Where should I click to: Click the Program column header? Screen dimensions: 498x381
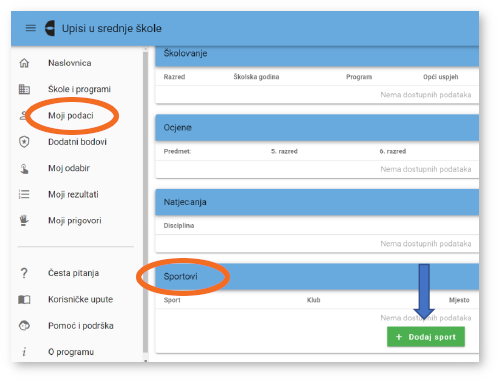coord(359,77)
